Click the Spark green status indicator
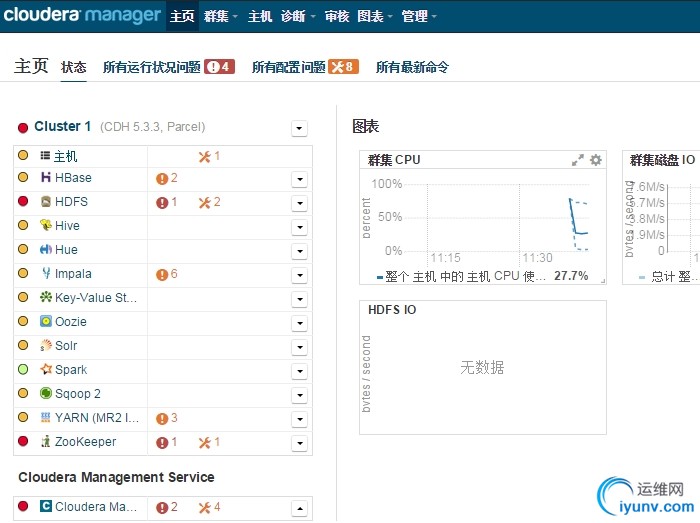 pos(23,369)
